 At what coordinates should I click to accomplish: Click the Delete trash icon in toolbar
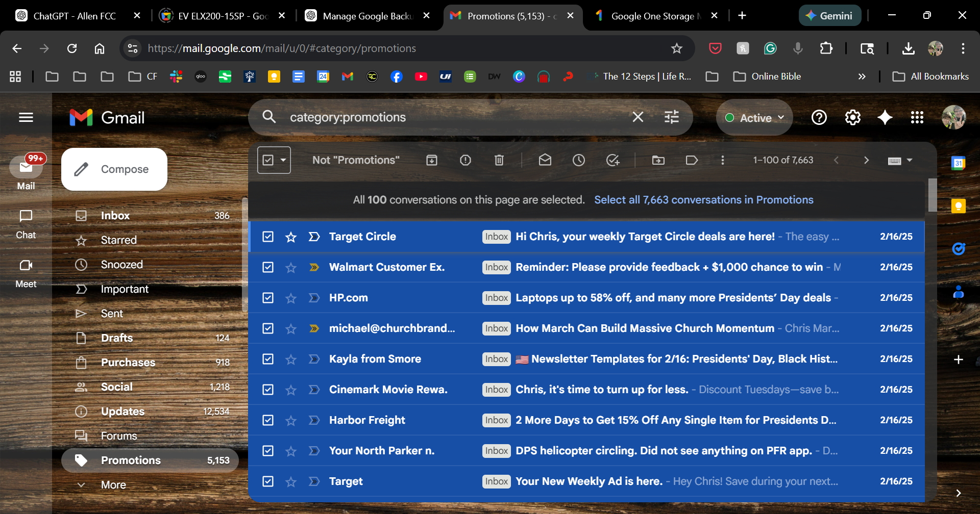499,160
